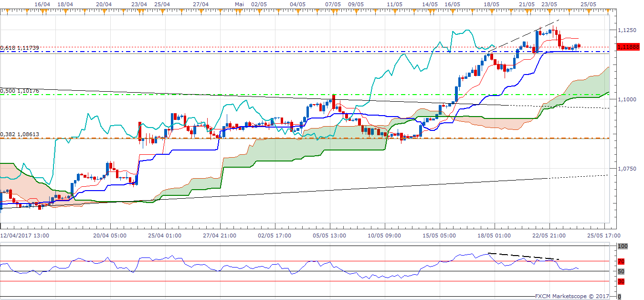Click the 14/05 date label

[x=430, y=4]
